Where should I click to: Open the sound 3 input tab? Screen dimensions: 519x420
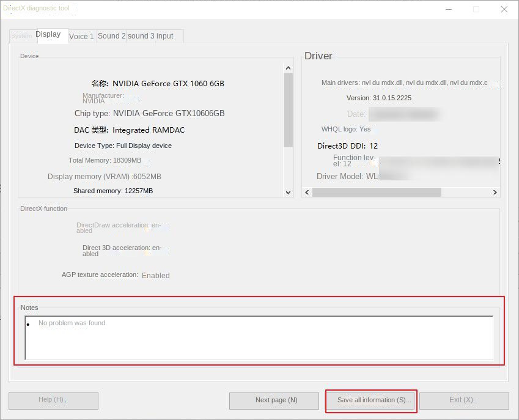151,36
